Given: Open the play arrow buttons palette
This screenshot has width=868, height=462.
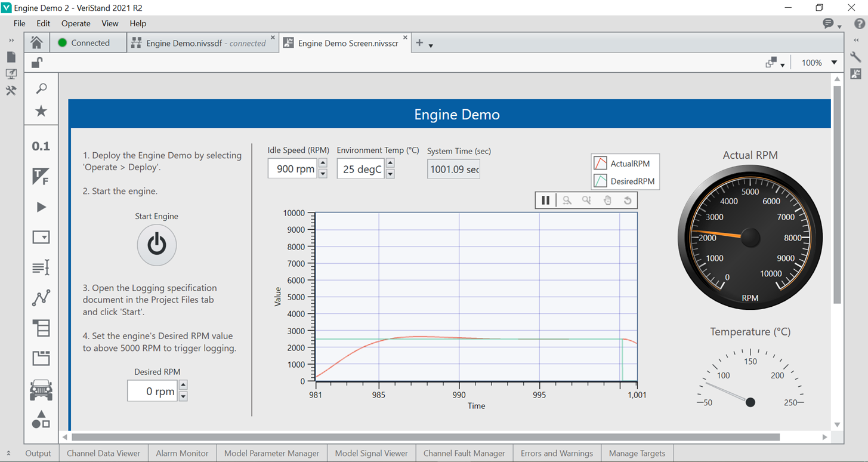Looking at the screenshot, I should point(41,207).
